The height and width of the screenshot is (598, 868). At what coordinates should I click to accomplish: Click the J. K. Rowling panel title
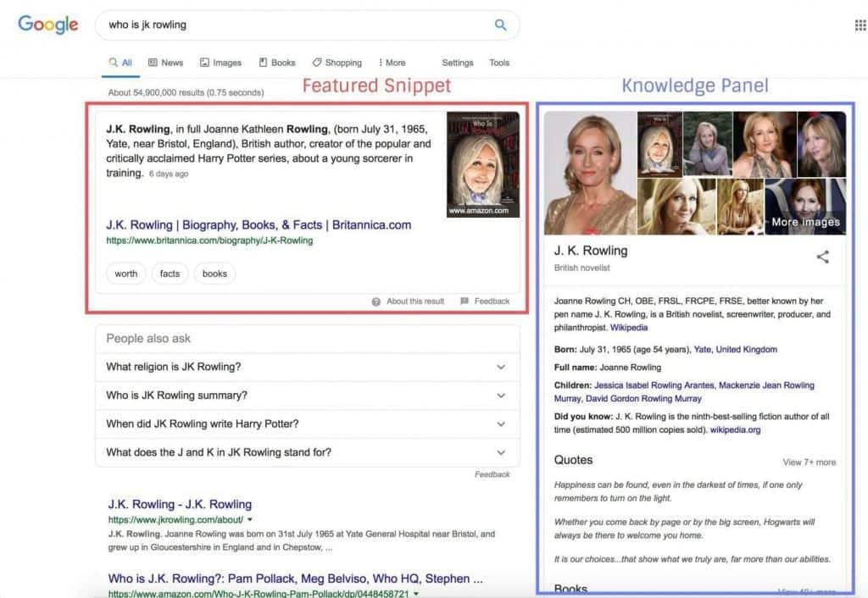point(591,251)
